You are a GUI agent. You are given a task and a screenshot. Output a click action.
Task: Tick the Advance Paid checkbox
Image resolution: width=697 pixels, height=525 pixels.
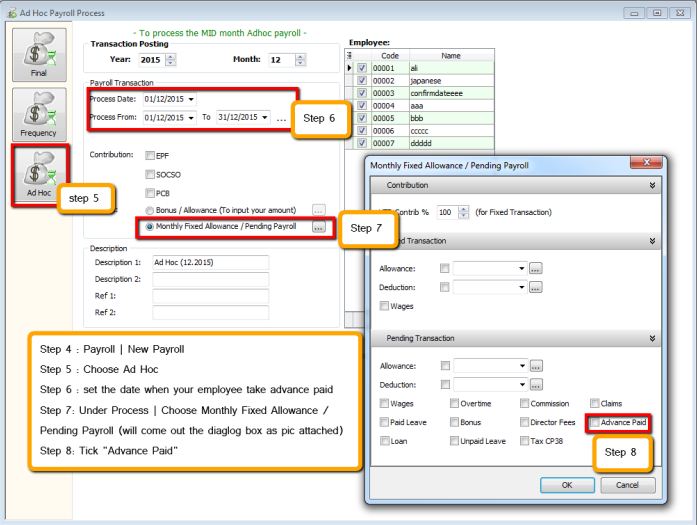pyautogui.click(x=595, y=422)
